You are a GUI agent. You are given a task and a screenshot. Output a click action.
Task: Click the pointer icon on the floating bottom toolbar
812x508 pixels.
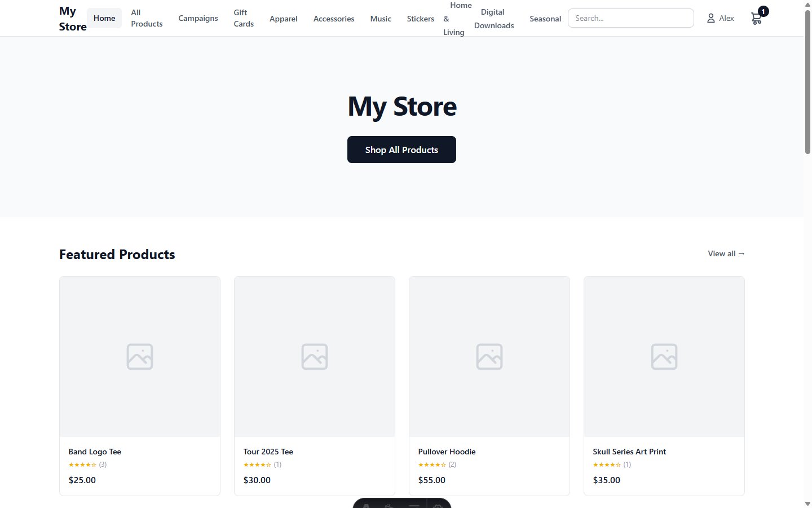[x=390, y=506]
